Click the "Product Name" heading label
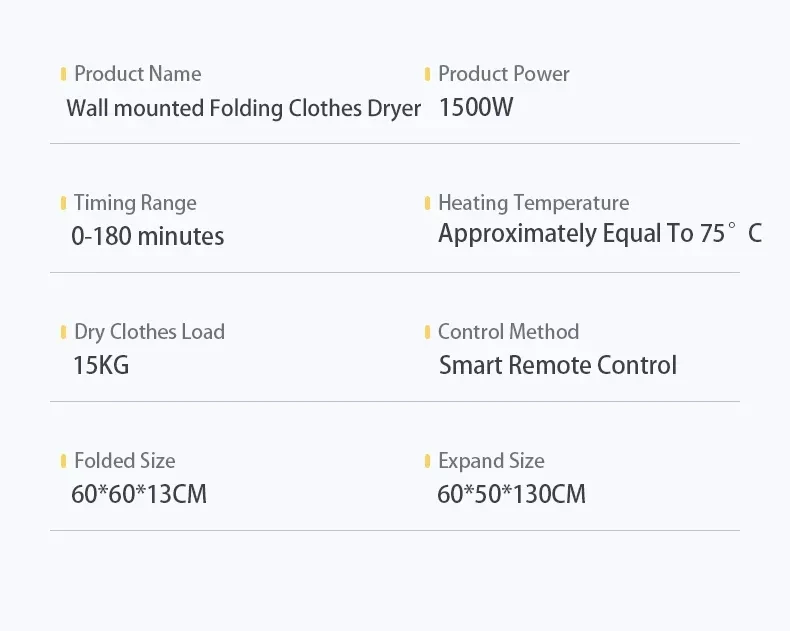The width and height of the screenshot is (790, 631). click(137, 74)
